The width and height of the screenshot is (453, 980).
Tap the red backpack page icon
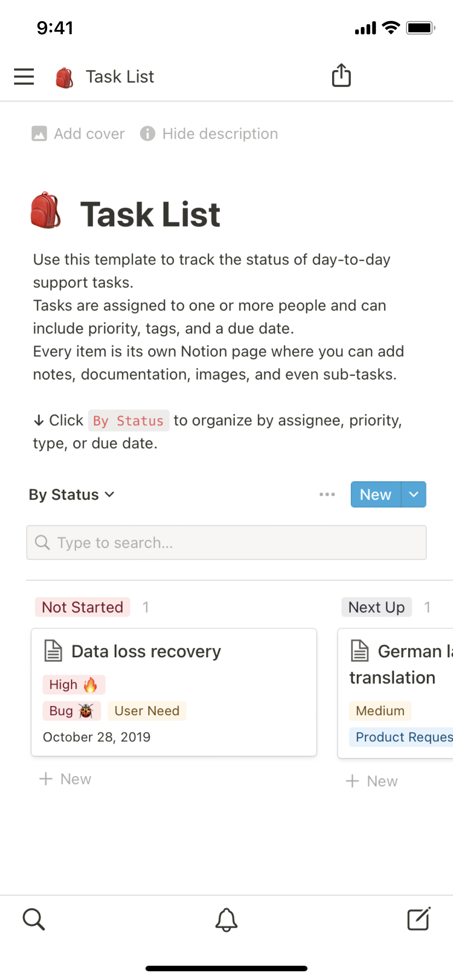(46, 211)
